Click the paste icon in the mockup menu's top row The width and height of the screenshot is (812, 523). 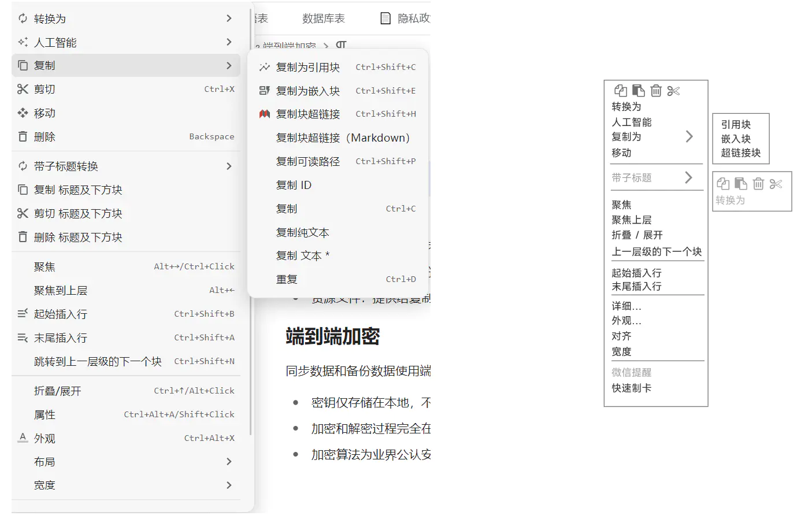(638, 91)
